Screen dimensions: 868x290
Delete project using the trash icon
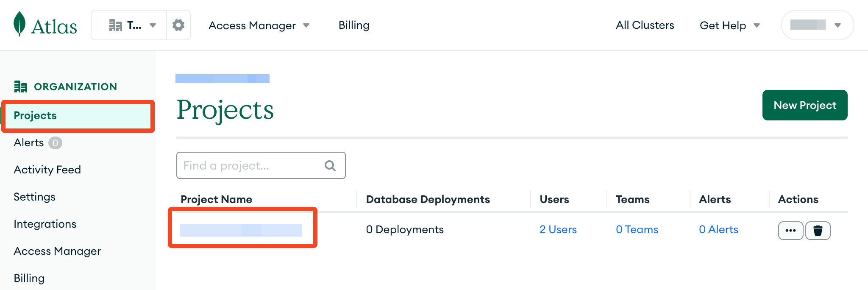point(818,231)
